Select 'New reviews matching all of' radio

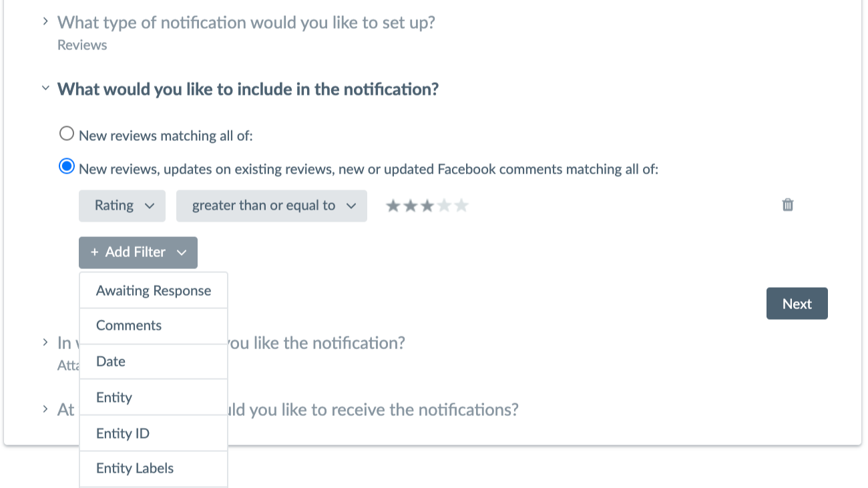click(x=67, y=134)
